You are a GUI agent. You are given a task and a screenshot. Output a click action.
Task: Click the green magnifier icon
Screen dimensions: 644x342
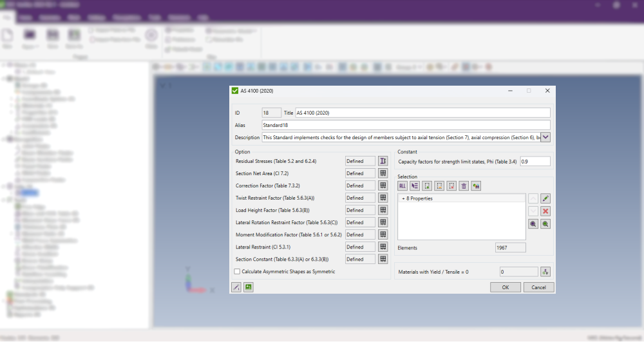click(x=545, y=224)
